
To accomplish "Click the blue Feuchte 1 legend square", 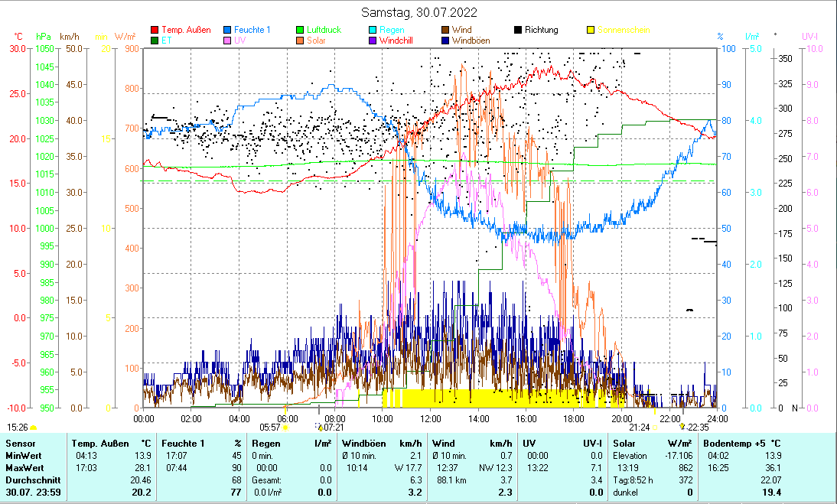I will click(x=228, y=31).
